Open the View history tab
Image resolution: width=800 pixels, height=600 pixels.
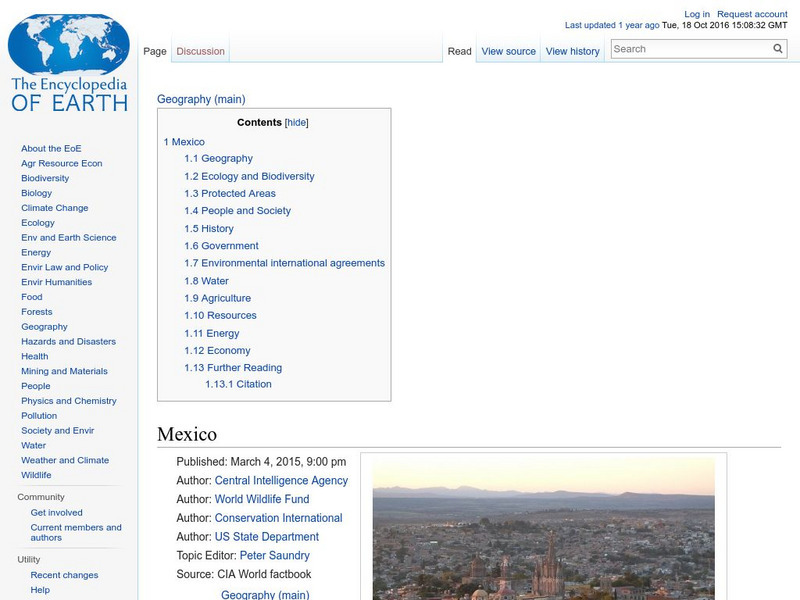pyautogui.click(x=572, y=51)
